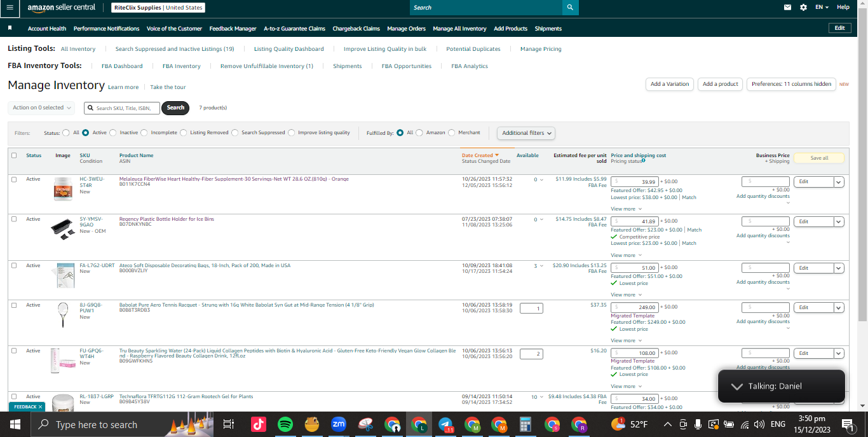Screen dimensions: 868x437
Task: Click the bottle holder product image
Action: [x=63, y=229]
